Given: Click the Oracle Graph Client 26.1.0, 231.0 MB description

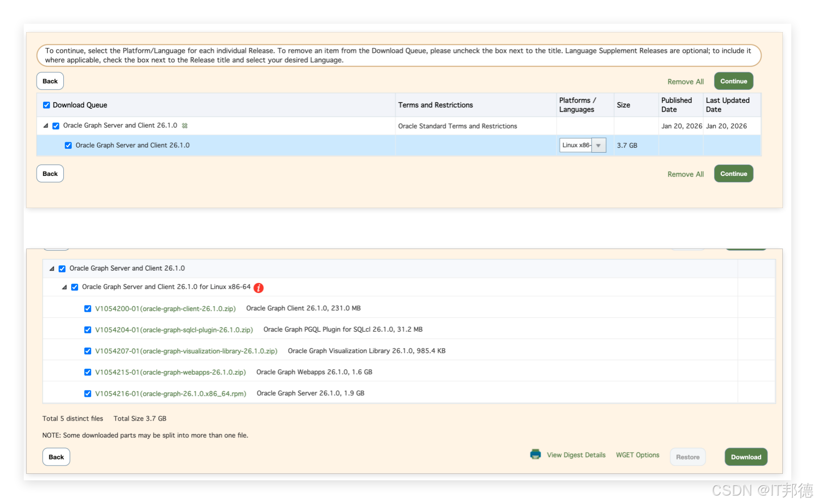Looking at the screenshot, I should (304, 308).
